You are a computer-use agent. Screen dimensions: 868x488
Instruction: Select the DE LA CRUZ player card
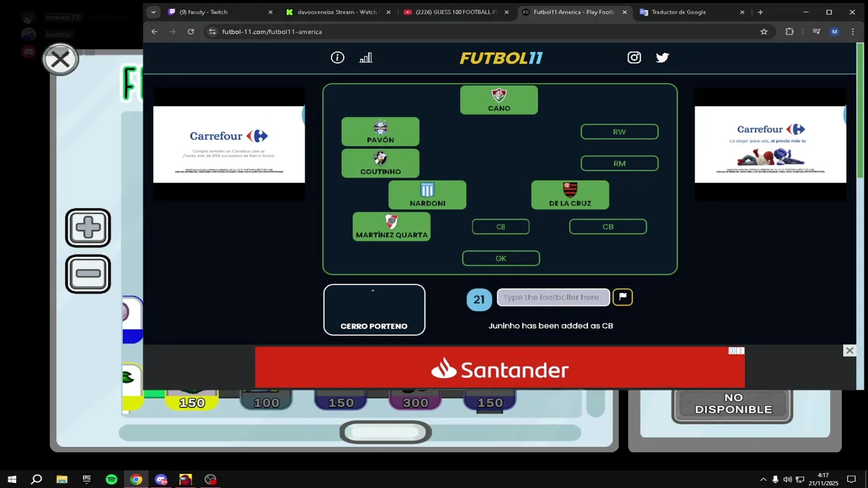570,195
